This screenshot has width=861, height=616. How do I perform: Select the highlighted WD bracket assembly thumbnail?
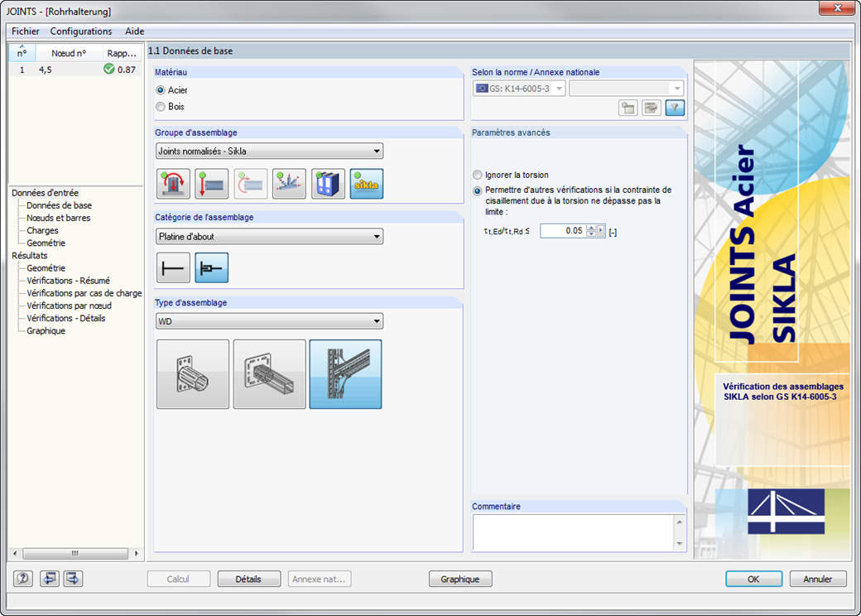345,374
